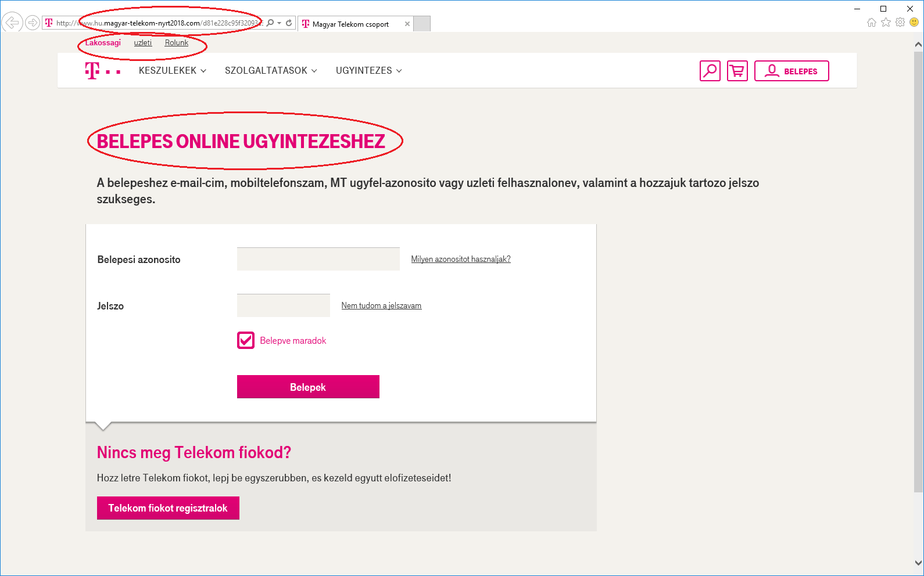Open the shopping cart icon
The image size is (924, 576).
click(737, 71)
